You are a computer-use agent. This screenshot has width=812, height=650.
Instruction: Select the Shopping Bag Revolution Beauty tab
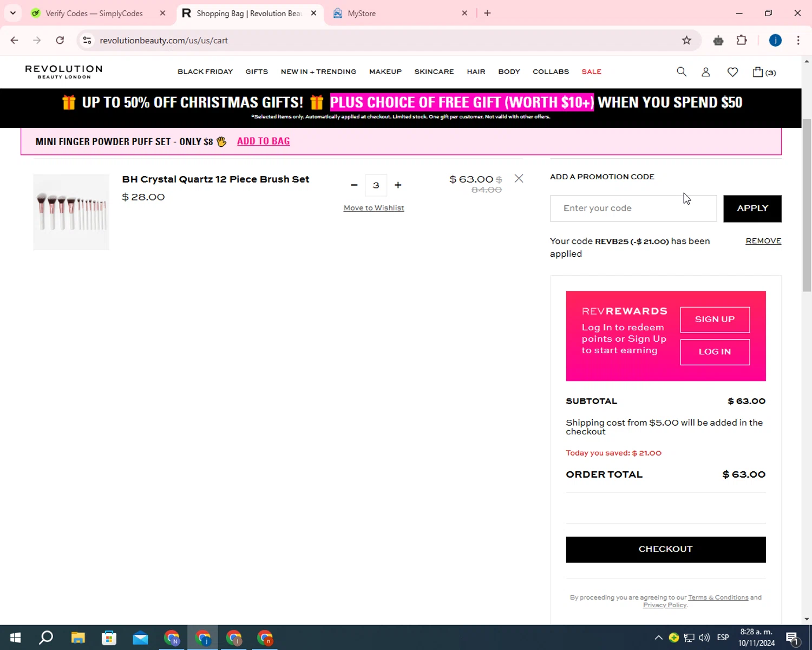(x=249, y=13)
